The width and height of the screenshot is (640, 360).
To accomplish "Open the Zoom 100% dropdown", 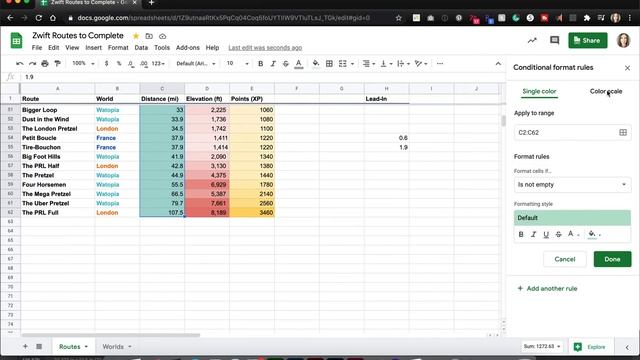I will (83, 64).
